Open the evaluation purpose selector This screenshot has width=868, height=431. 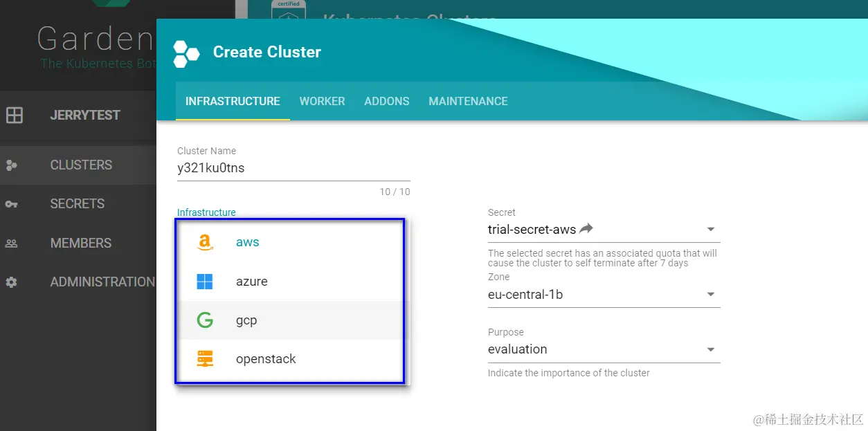604,349
